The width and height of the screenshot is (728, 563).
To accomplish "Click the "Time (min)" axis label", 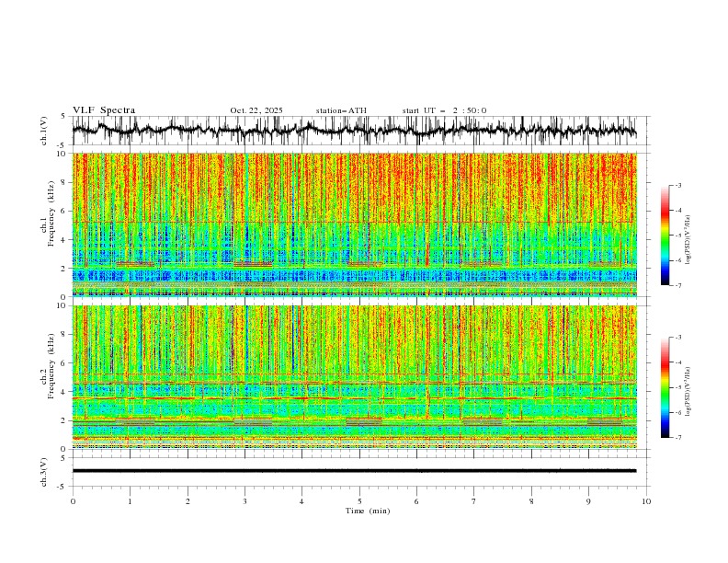I will 368,511.
